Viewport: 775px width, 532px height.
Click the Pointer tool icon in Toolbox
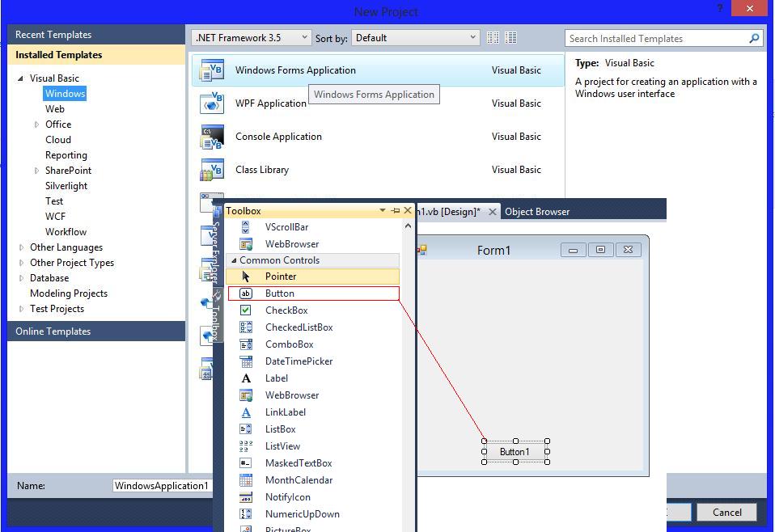click(x=246, y=277)
